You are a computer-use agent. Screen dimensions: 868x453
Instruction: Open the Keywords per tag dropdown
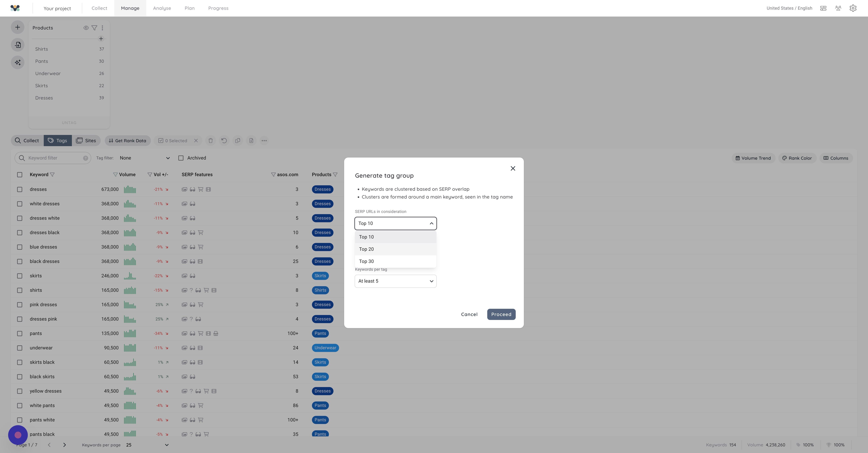pos(396,281)
